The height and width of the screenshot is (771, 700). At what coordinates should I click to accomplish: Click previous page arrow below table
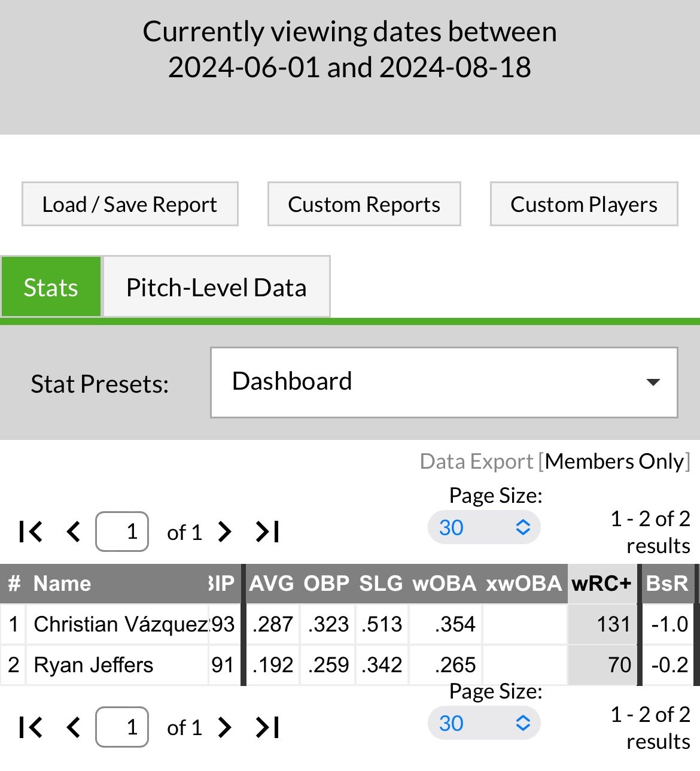73,727
